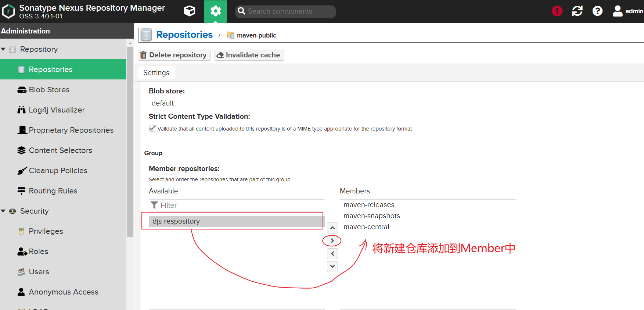Select djs-respository in Available list
The width and height of the screenshot is (644, 310).
coord(237,221)
